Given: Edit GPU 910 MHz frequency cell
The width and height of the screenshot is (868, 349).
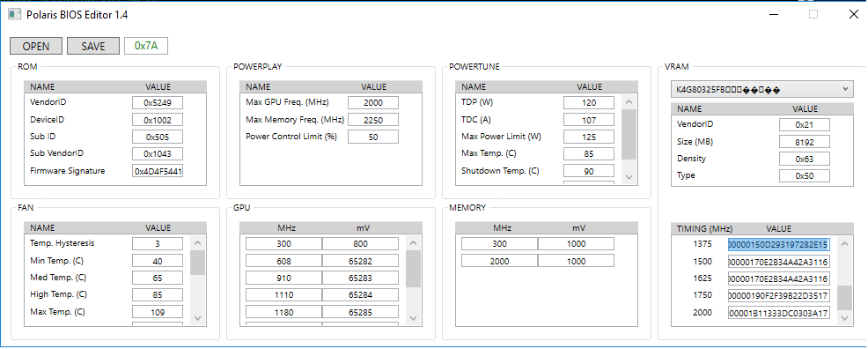Looking at the screenshot, I should point(284,278).
